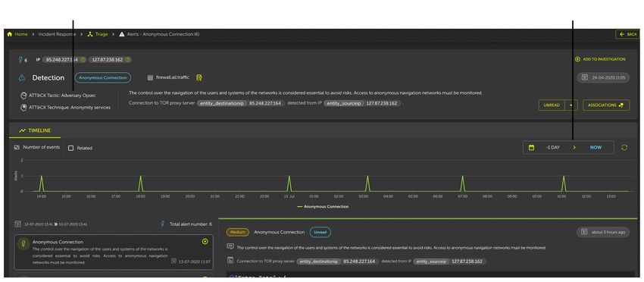
Task: Select the Anonymous Connection alert card
Action: click(x=114, y=252)
